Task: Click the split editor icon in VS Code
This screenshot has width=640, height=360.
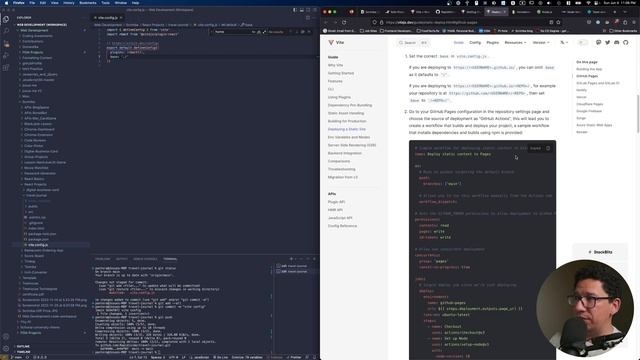Action: click(x=308, y=18)
